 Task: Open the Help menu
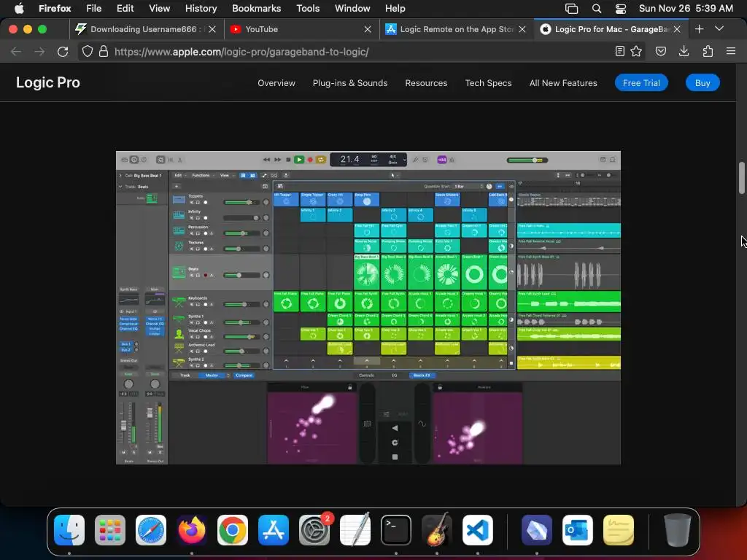pos(395,8)
